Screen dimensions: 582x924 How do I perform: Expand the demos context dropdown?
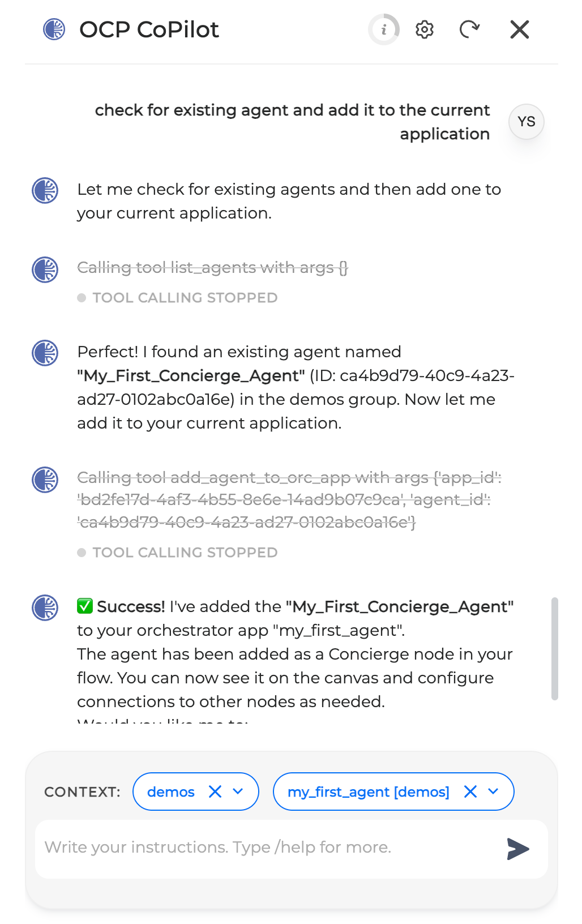click(238, 792)
